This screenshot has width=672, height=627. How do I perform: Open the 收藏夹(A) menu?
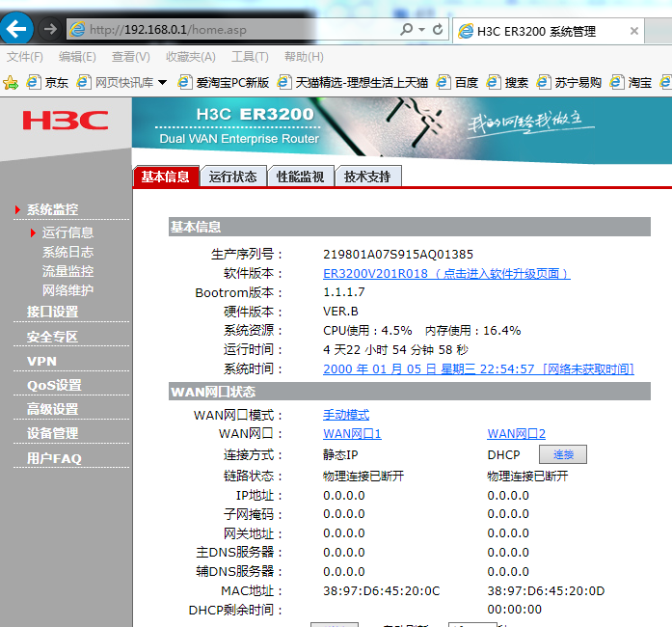click(191, 57)
